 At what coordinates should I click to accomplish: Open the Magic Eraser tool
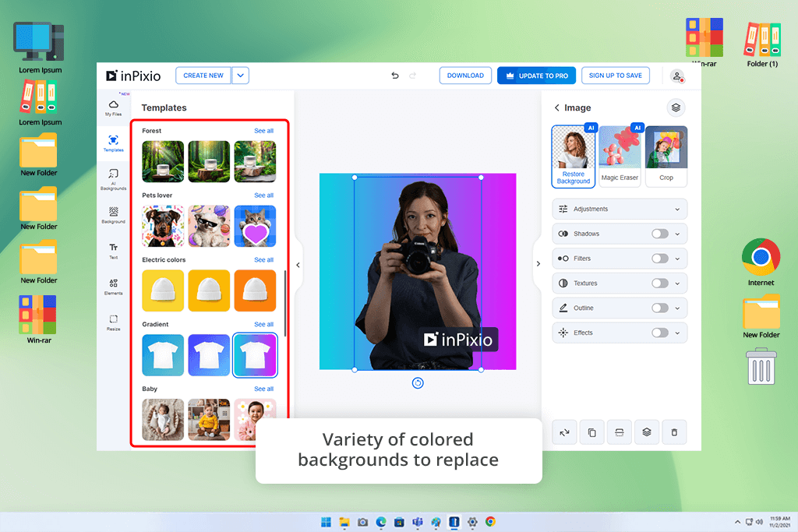pos(620,156)
